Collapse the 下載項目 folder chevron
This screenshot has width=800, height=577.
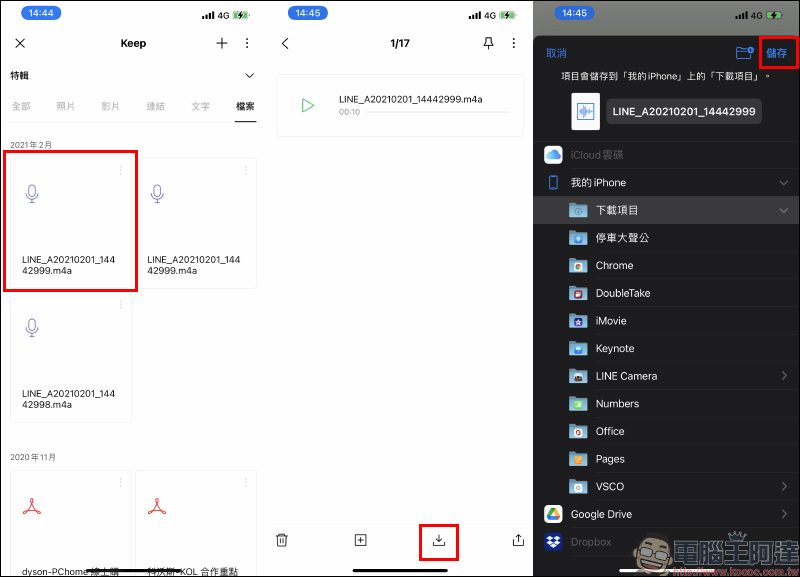coord(783,210)
